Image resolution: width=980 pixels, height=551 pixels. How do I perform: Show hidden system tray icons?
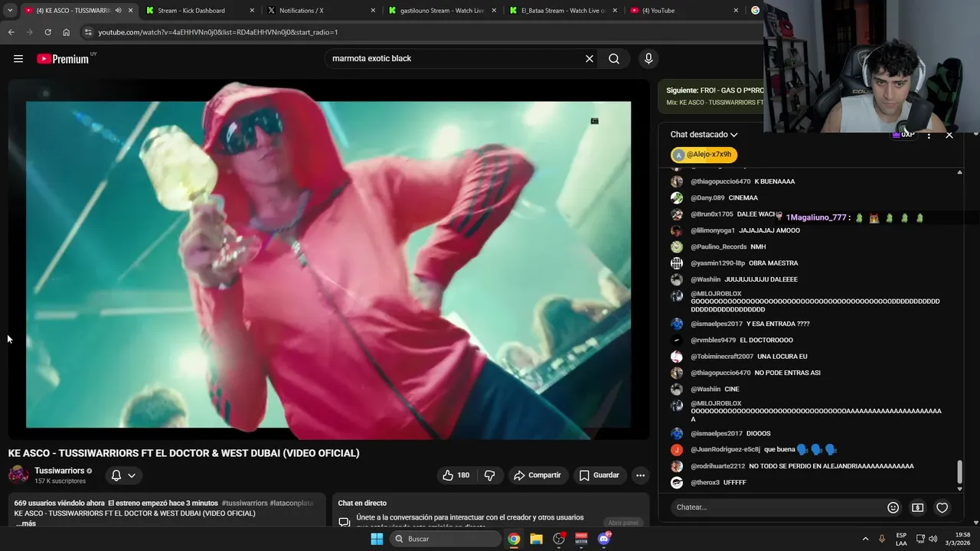[x=866, y=539]
